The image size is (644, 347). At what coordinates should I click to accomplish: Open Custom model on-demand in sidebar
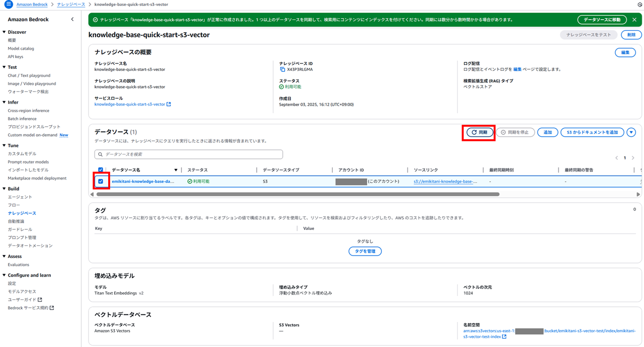click(x=32, y=135)
